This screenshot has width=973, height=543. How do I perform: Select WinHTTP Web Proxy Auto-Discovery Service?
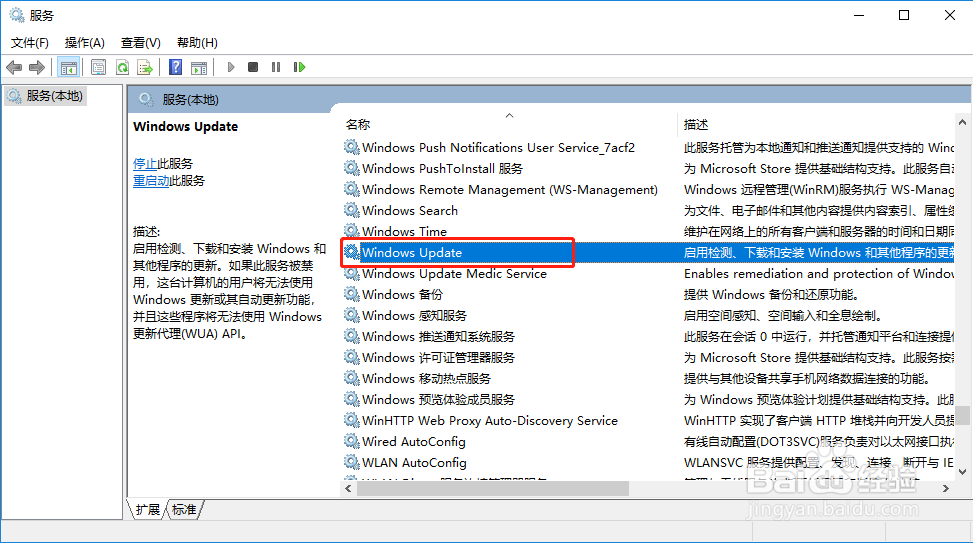(x=490, y=421)
